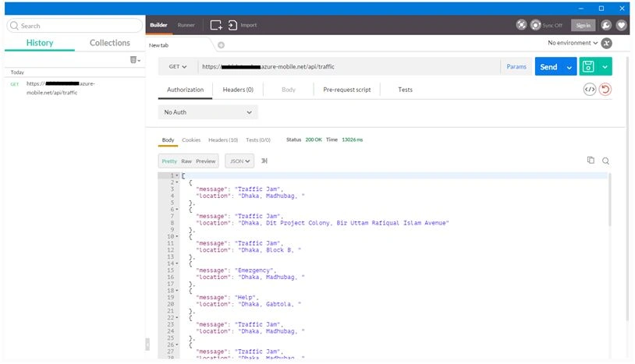Image resolution: width=635 pixels, height=364 pixels.
Task: Switch response view to Preview
Action: click(x=206, y=161)
